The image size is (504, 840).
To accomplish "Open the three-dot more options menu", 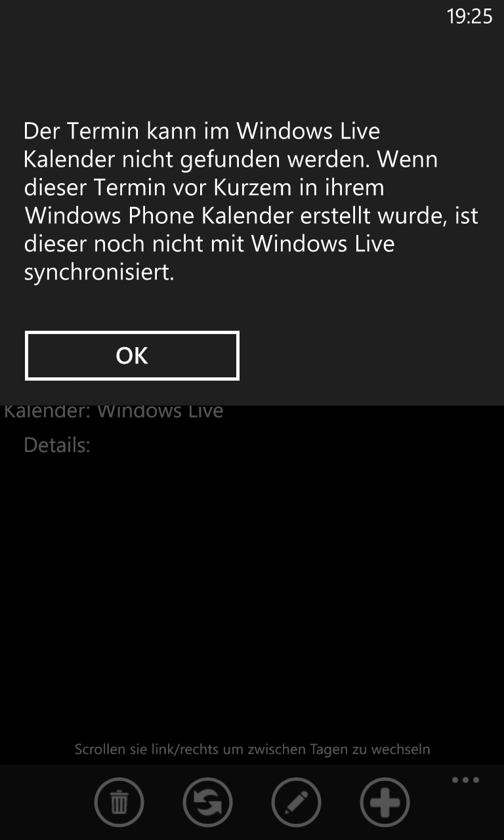I will tap(465, 780).
